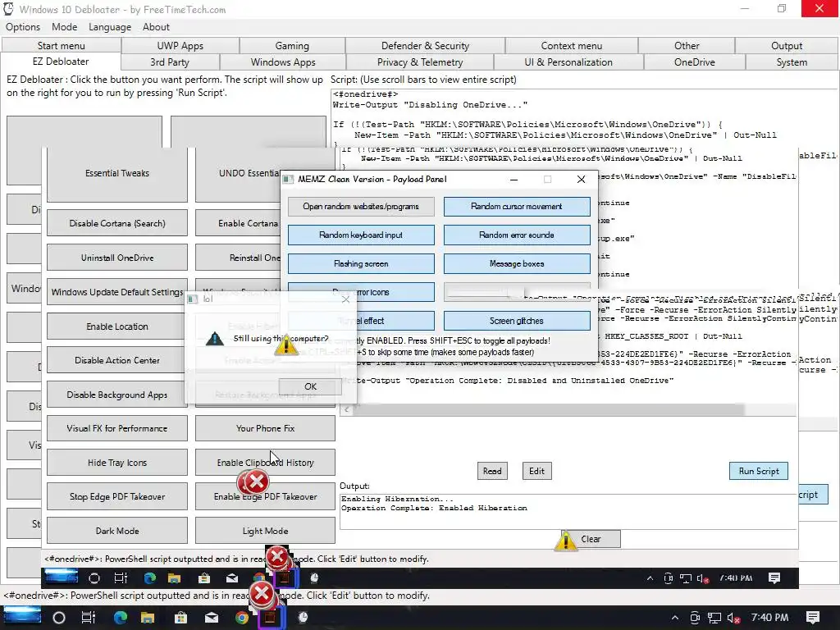Image resolution: width=840 pixels, height=630 pixels.
Task: Toggle the 'Flashing screen' payload
Action: pyautogui.click(x=361, y=263)
